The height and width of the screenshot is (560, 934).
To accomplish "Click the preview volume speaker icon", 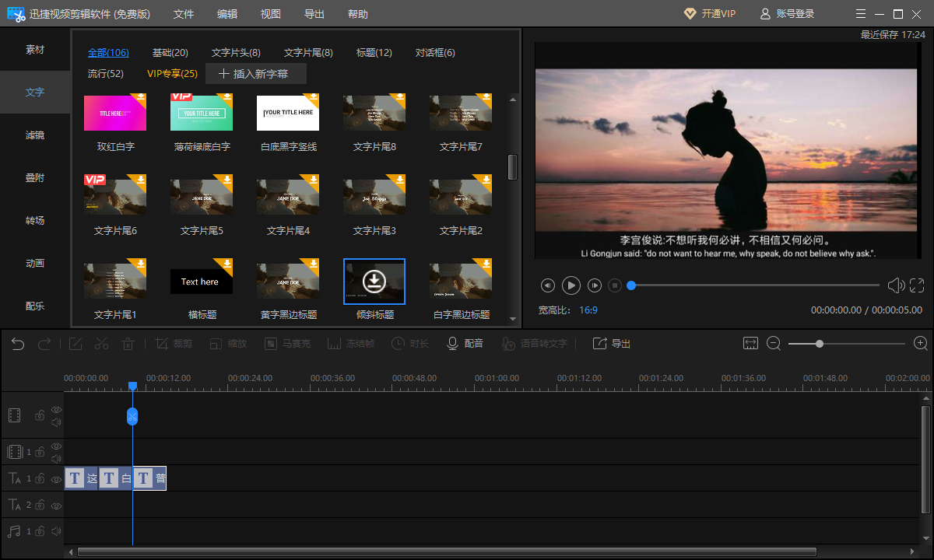I will (896, 285).
